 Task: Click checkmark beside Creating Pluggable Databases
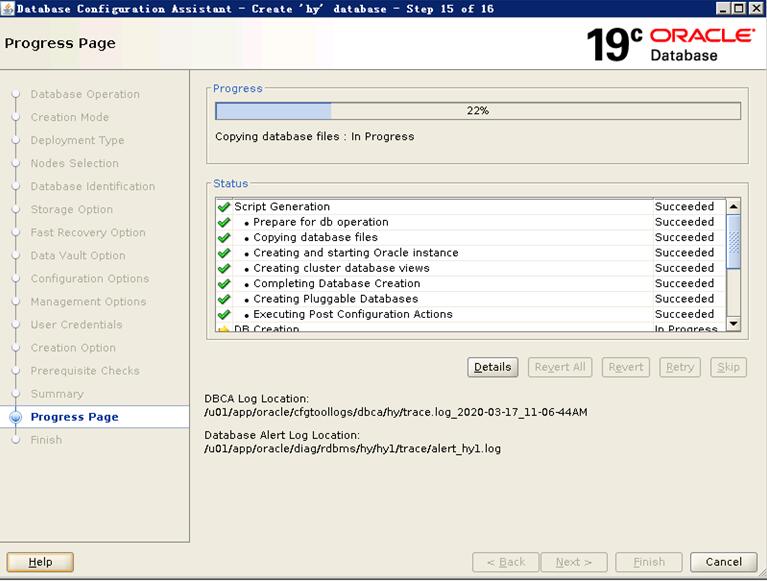[x=224, y=299]
